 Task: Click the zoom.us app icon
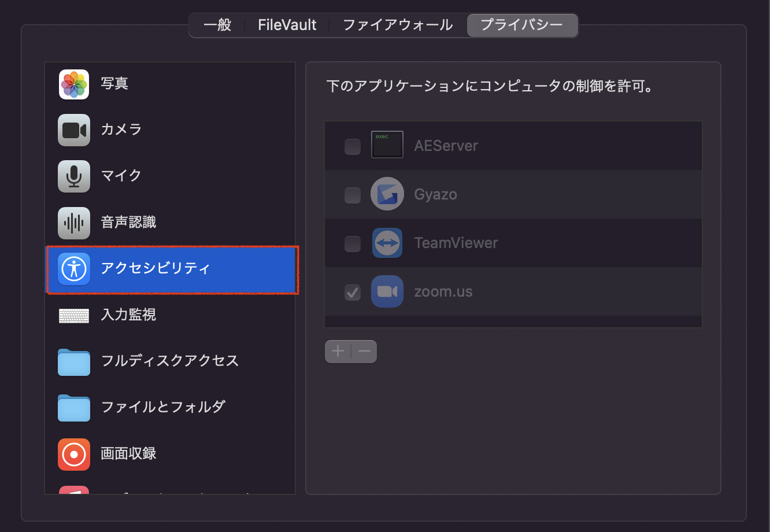pyautogui.click(x=387, y=291)
